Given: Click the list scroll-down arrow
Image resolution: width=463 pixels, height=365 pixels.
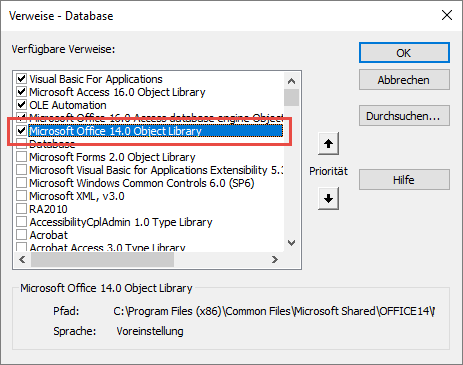Looking at the screenshot, I should tap(291, 243).
